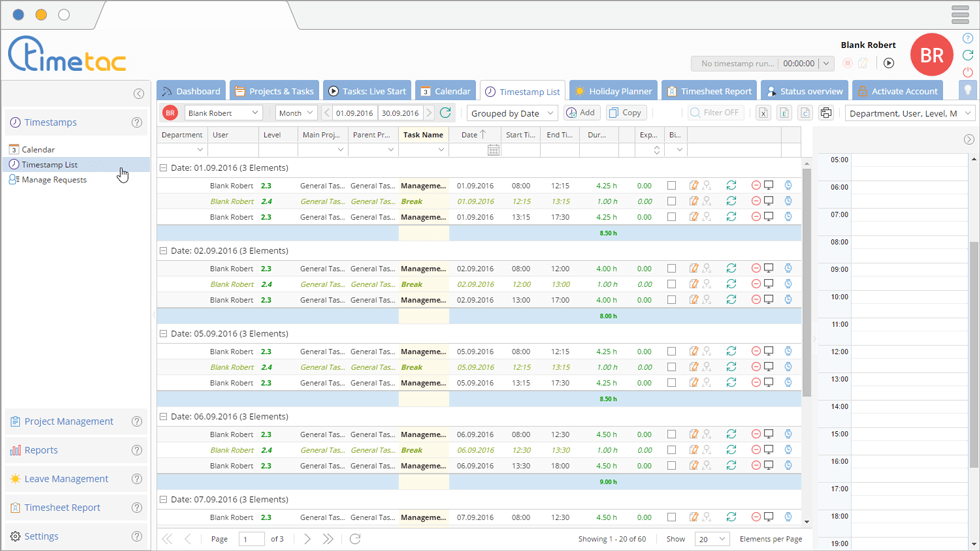The height and width of the screenshot is (551, 980).
Task: Toggle the Filter OFF button
Action: coord(714,113)
